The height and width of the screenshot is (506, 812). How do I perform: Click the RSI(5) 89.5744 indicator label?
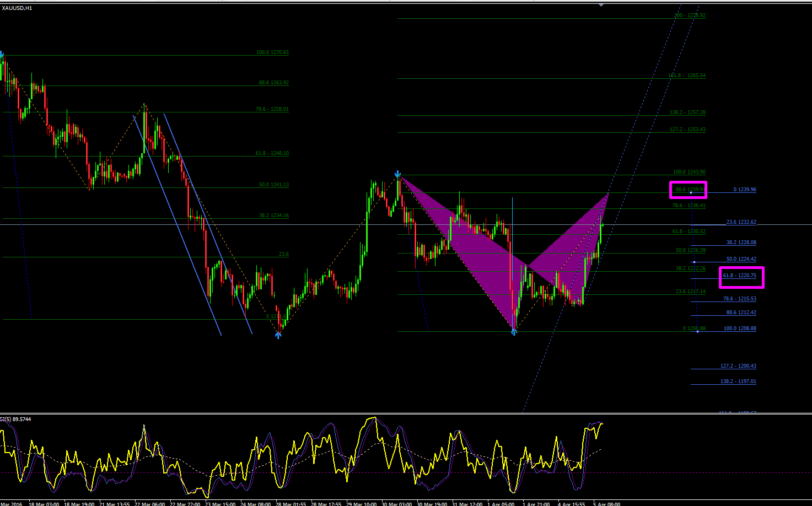pos(15,419)
